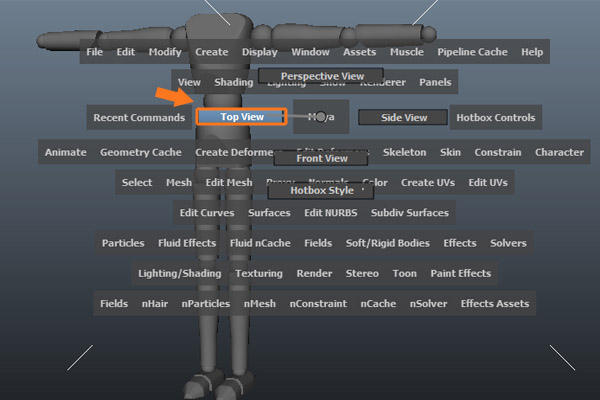Viewport: 600px width, 400px height.
Task: Choose Side View marking menu item
Action: (x=403, y=118)
